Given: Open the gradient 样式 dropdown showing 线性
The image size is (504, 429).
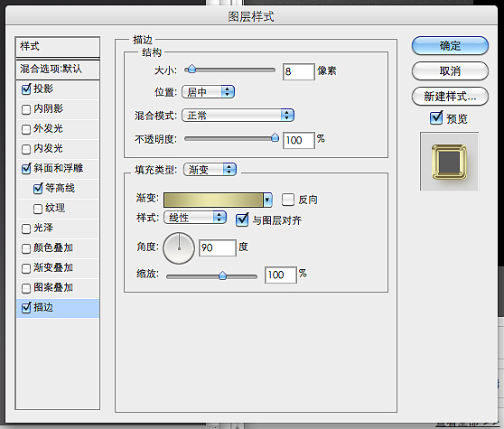Looking at the screenshot, I should click(x=195, y=218).
